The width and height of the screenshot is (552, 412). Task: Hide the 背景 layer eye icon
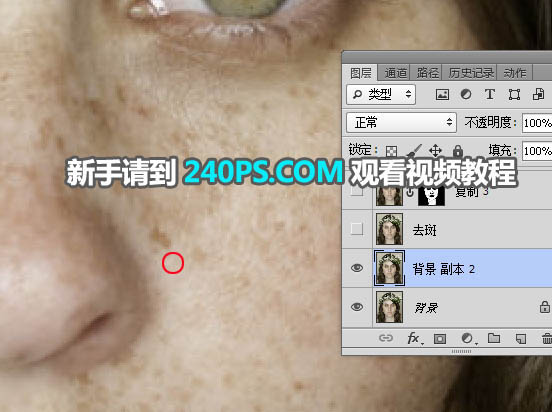(x=357, y=307)
